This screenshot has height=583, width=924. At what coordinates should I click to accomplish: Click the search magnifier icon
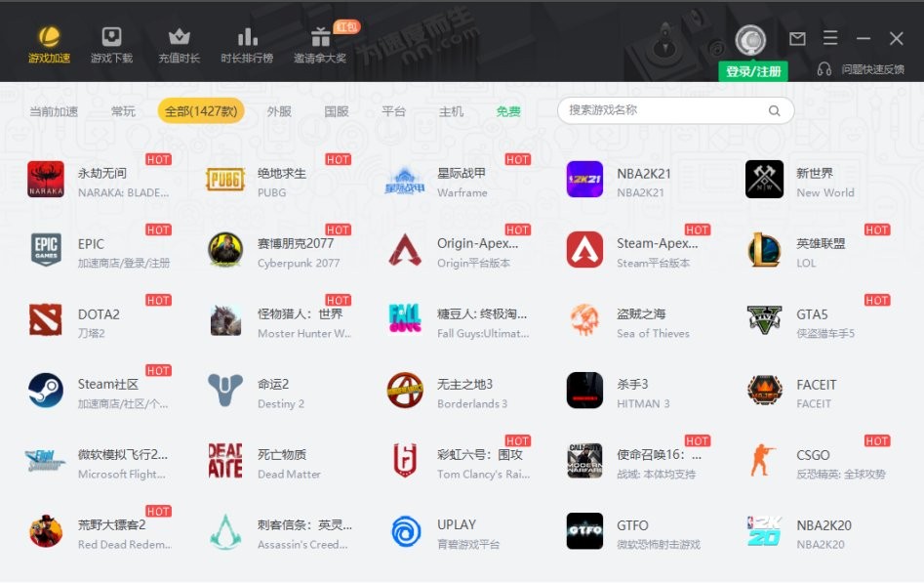point(774,111)
